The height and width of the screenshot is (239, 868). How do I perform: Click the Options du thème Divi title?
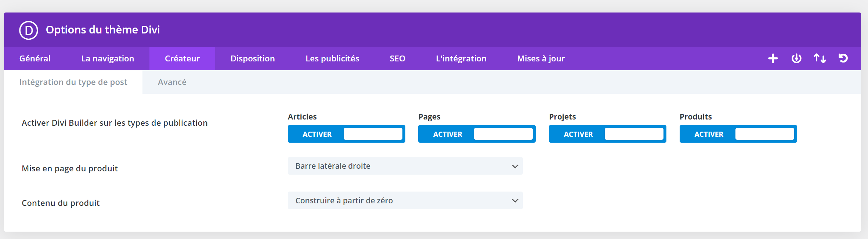pyautogui.click(x=103, y=30)
